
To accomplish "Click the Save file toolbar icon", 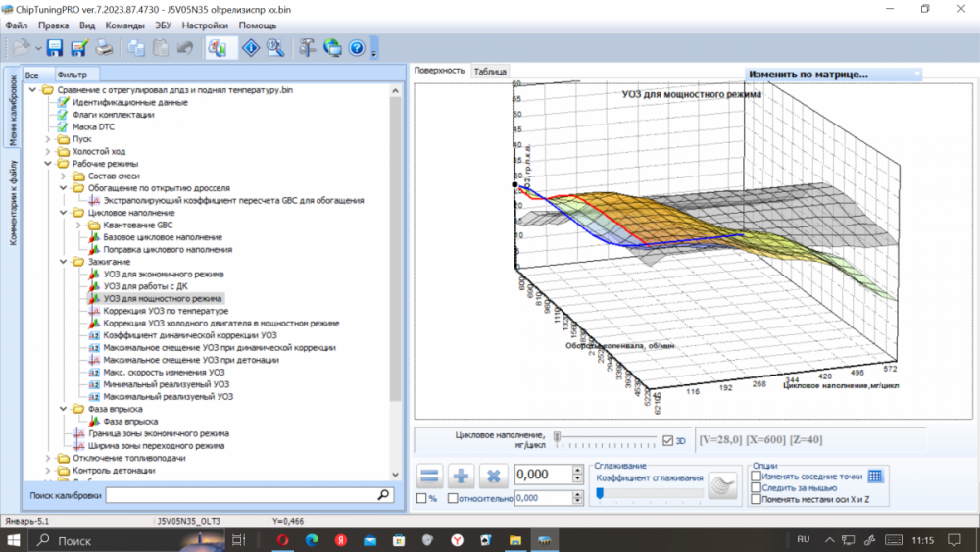I will point(55,47).
